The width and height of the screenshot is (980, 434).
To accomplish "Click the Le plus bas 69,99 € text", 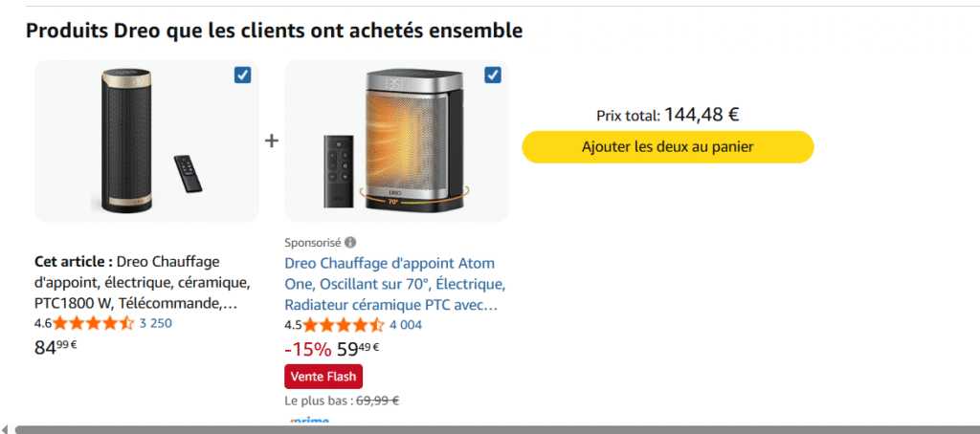I will point(342,401).
